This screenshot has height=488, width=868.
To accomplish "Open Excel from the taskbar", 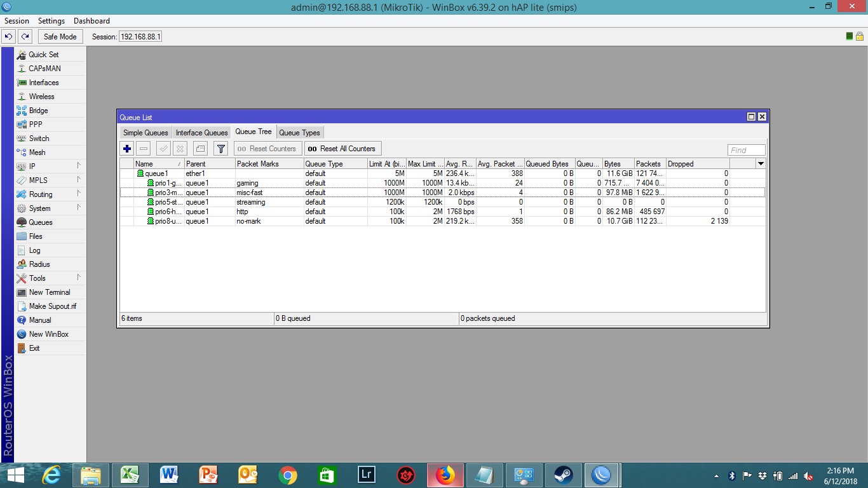I will coord(130,475).
